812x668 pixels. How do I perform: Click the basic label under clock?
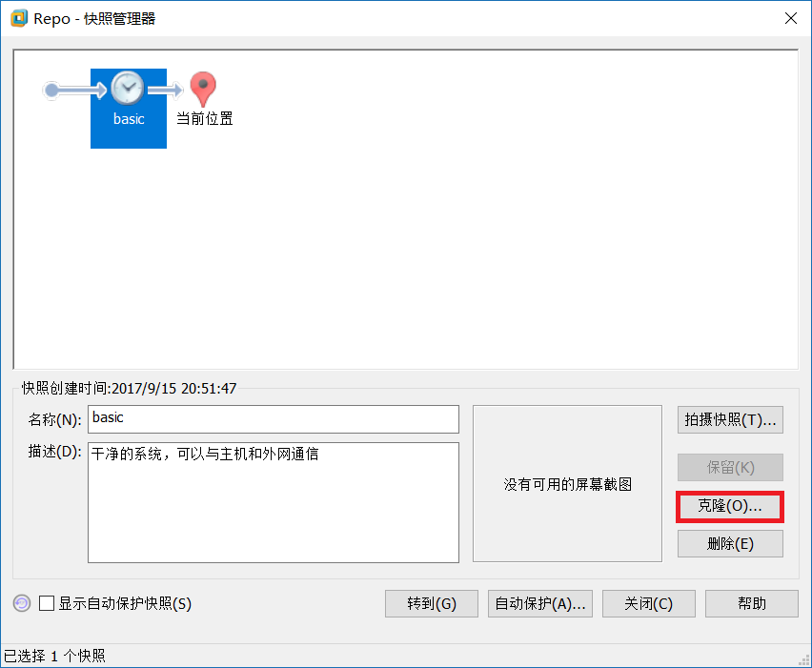(129, 119)
